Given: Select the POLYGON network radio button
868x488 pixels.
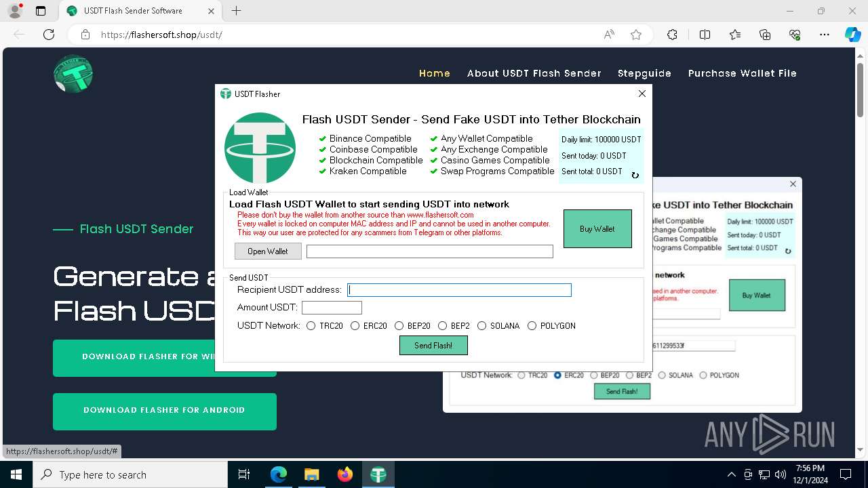Looking at the screenshot, I should [532, 326].
